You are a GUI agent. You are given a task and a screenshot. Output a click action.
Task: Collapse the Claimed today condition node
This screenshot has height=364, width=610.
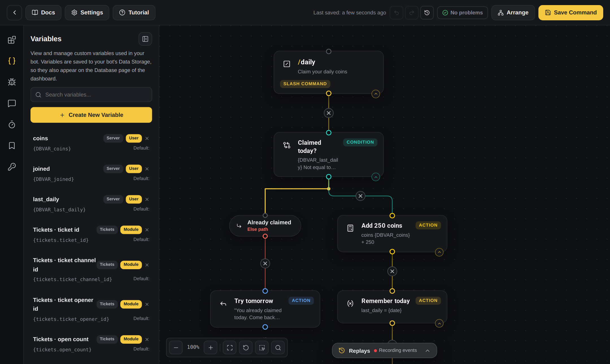pos(376,177)
